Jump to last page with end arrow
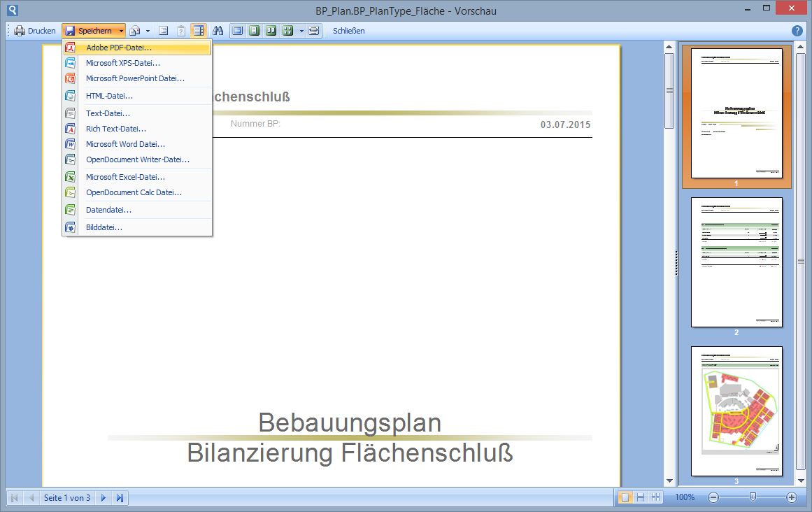 click(120, 497)
